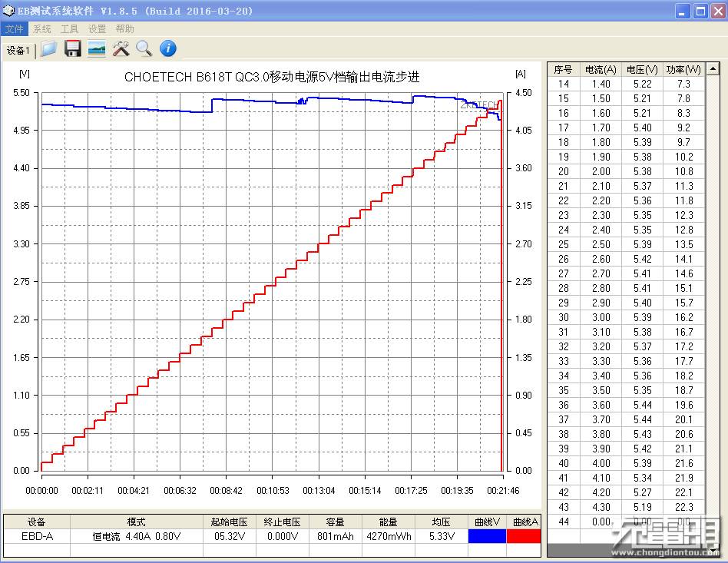Screen dimensions: 728x563
Task: Select row 30 with 3.00 current
Action: click(626, 317)
